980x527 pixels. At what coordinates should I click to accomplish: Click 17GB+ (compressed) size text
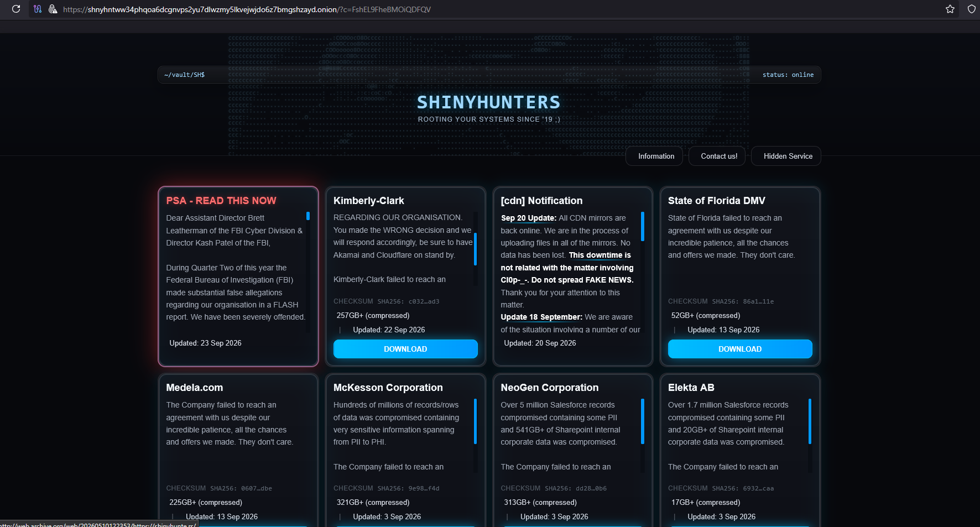click(x=706, y=502)
